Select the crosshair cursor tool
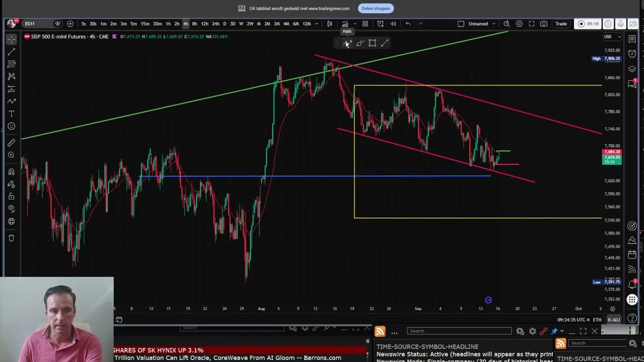Screen dimensions: 644x362 [11, 39]
